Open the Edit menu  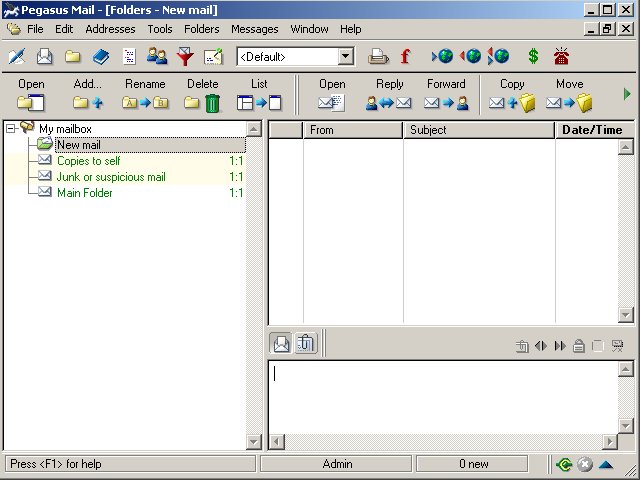click(64, 29)
